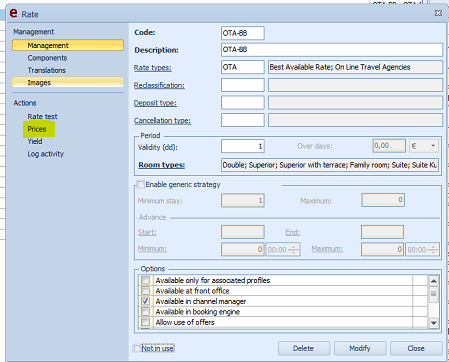Click the Room types value field
Viewport: 449px width, 362px height.
[x=330, y=165]
